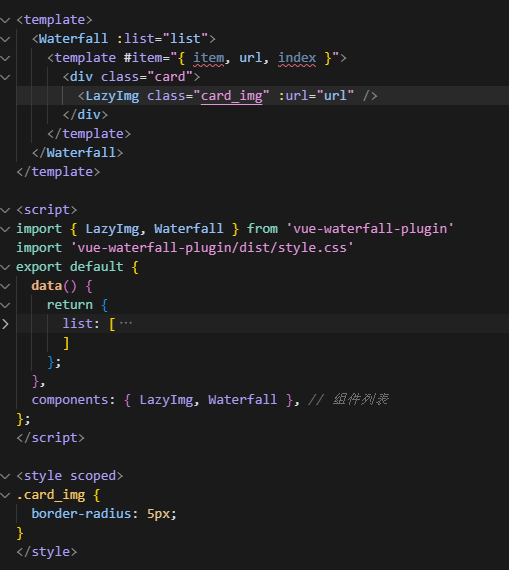Click the opening <script> tag
509x570 pixels.
(47, 210)
